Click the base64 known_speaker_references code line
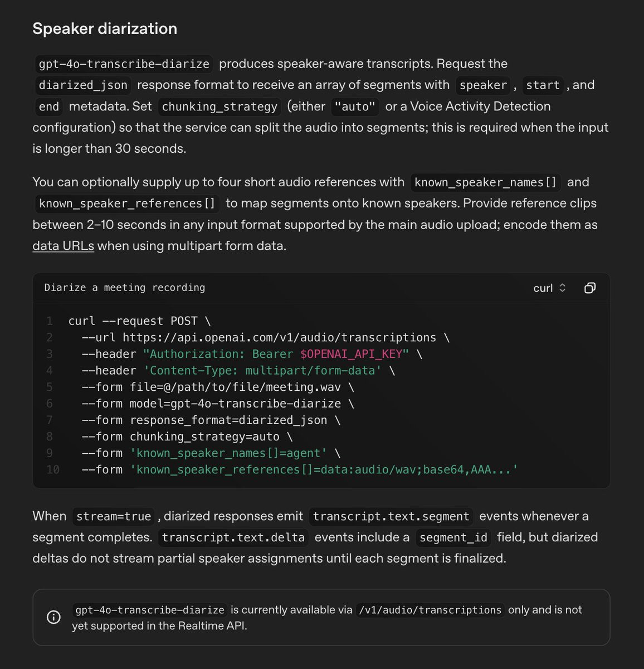644x669 pixels. [x=300, y=469]
